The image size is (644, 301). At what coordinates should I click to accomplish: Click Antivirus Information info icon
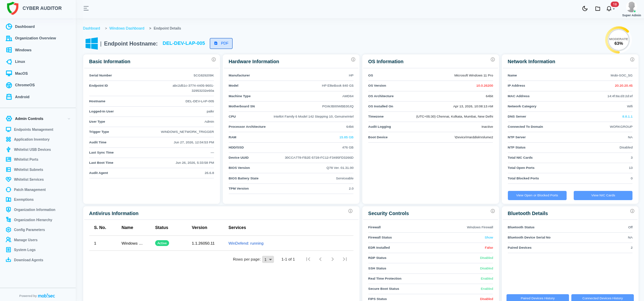pos(350,211)
